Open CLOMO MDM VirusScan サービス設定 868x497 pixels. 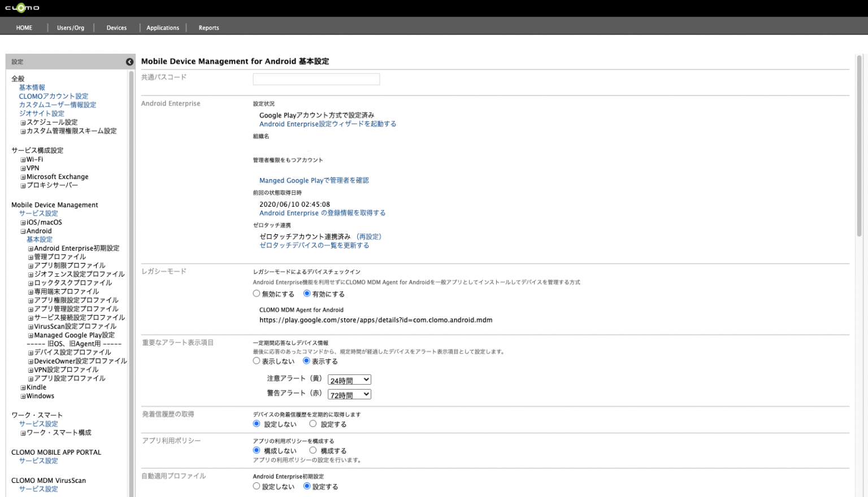coord(38,489)
